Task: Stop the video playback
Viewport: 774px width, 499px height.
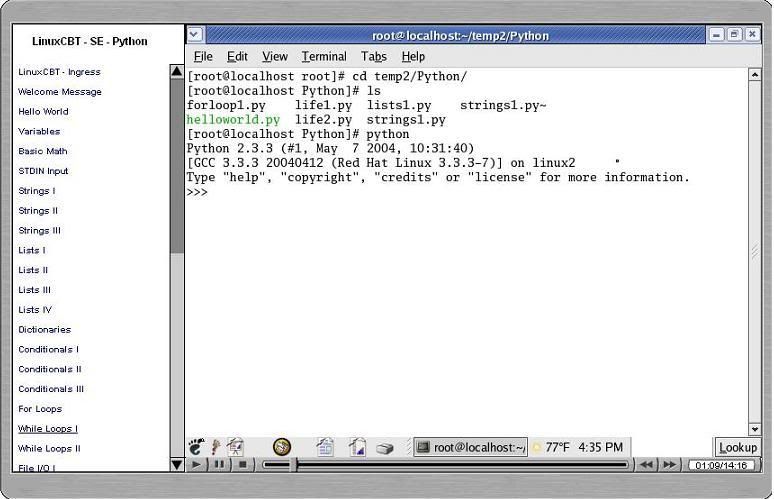Action: pyautogui.click(x=242, y=464)
